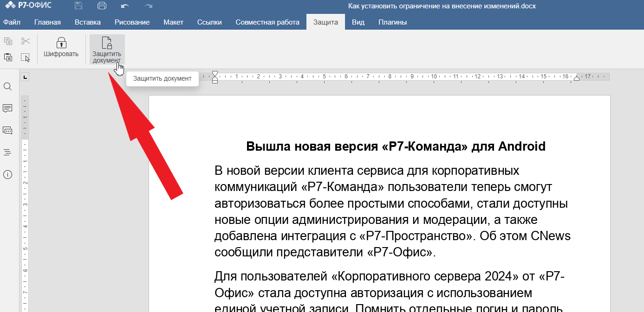The width and height of the screenshot is (644, 312).
Task: Switch to the Главная tab
Action: pyautogui.click(x=48, y=22)
